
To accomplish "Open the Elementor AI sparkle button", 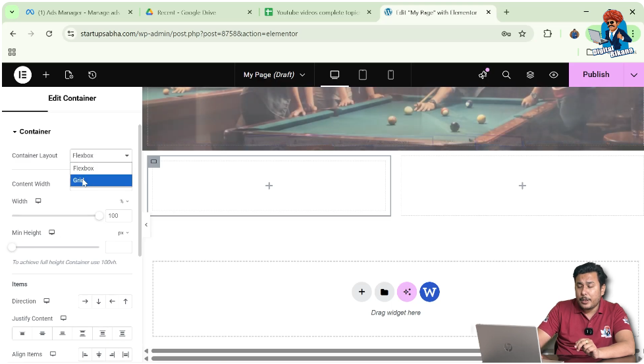I will pos(407,292).
